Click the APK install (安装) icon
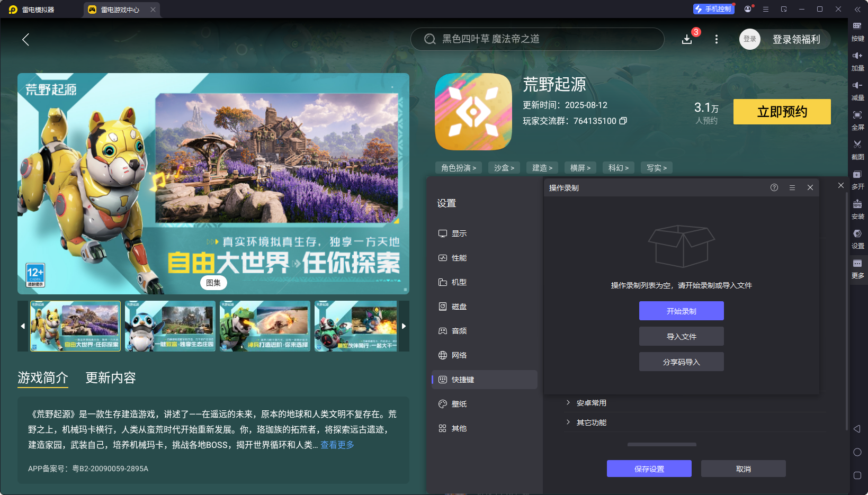The width and height of the screenshot is (868, 495). pos(858,209)
